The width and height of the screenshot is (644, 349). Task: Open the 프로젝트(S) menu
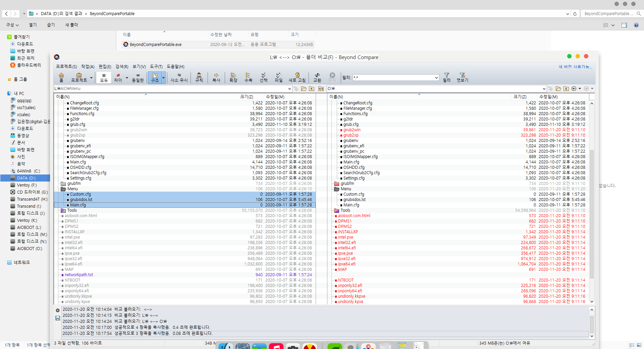coord(66,67)
